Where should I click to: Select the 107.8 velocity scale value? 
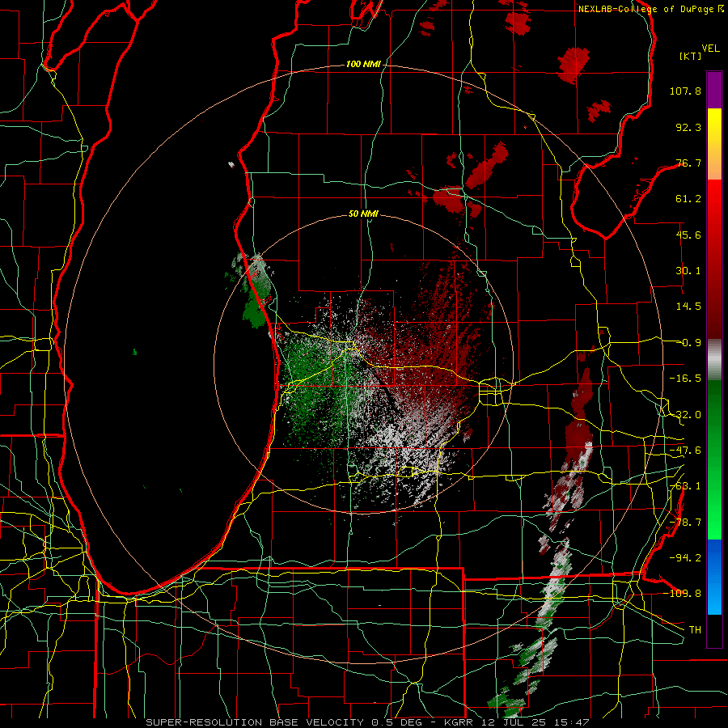click(x=685, y=91)
